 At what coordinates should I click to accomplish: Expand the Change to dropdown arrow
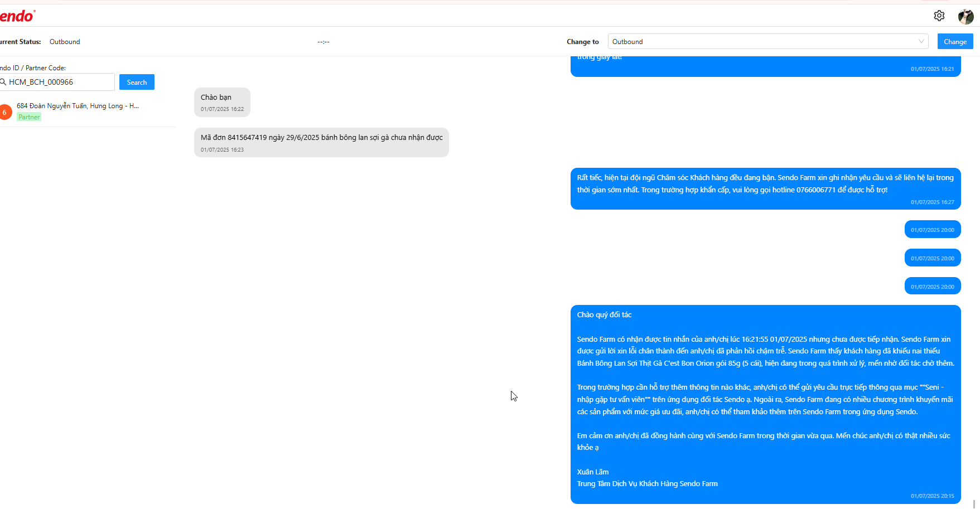[921, 41]
